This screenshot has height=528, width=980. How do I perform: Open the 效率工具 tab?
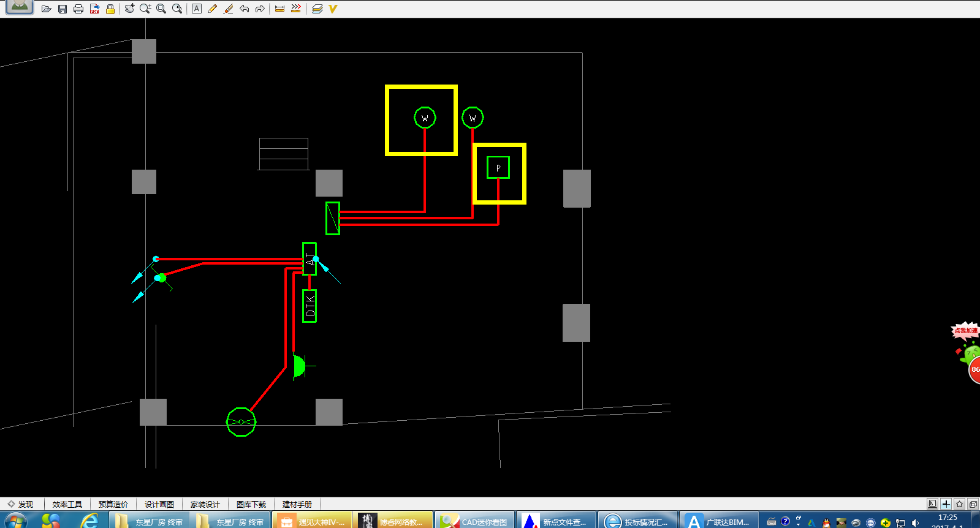[67, 504]
